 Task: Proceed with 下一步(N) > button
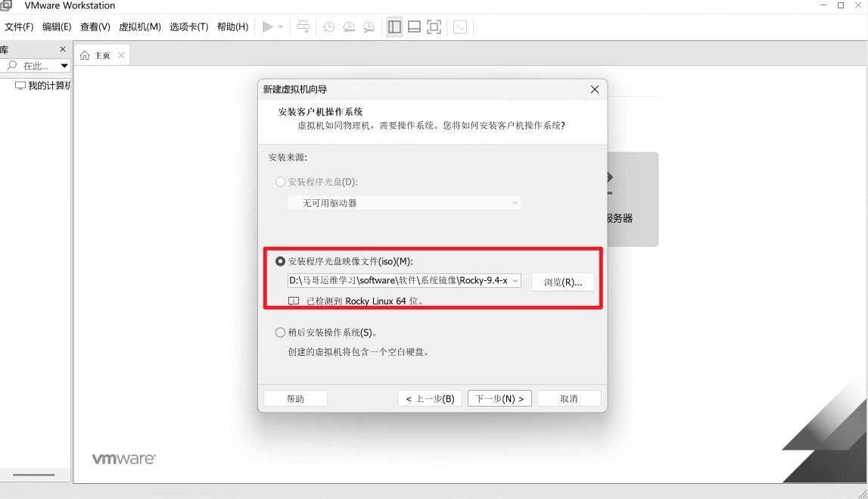pos(499,398)
